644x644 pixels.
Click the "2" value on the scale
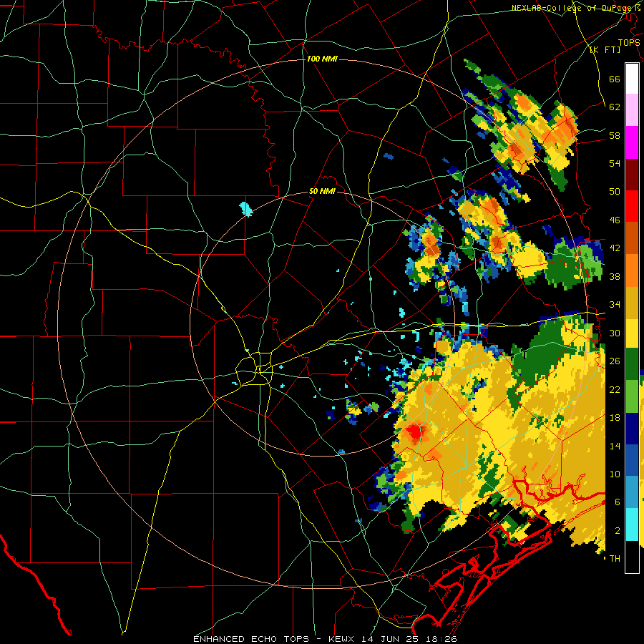618,531
